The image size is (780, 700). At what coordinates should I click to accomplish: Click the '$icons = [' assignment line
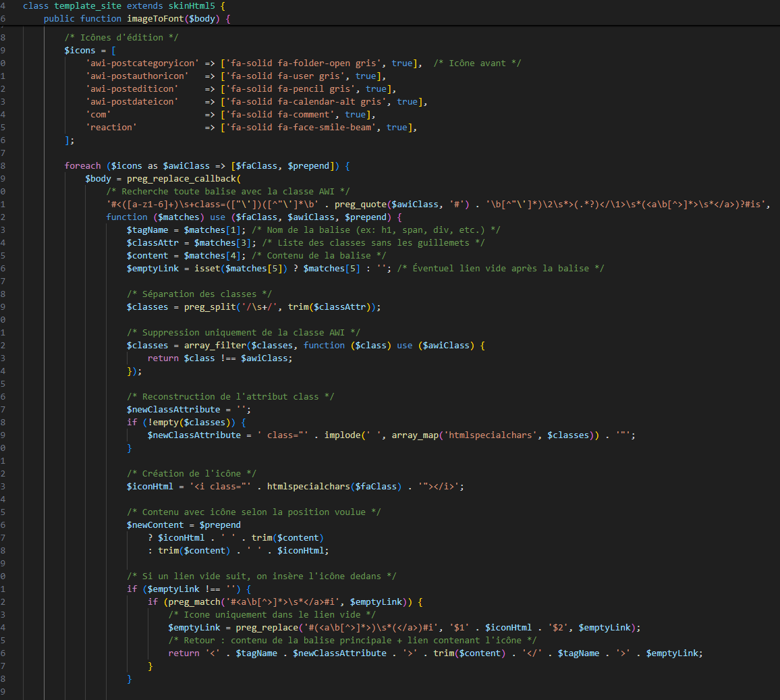(x=90, y=51)
